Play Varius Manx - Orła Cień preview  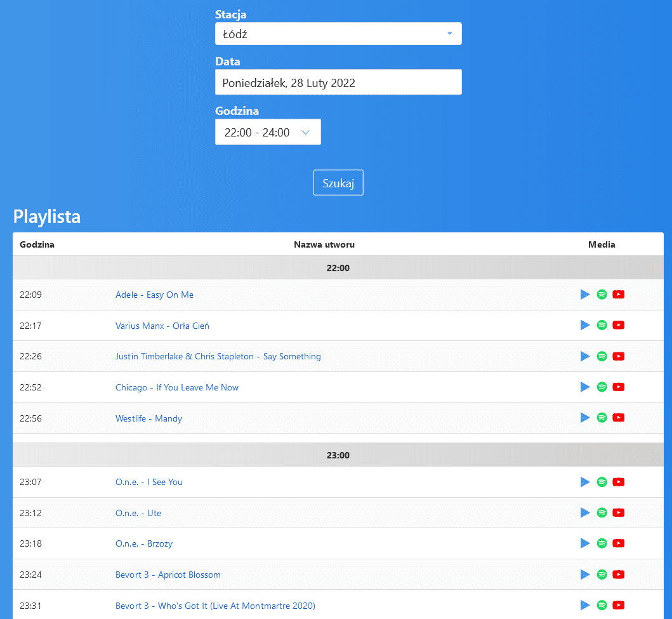coord(585,325)
